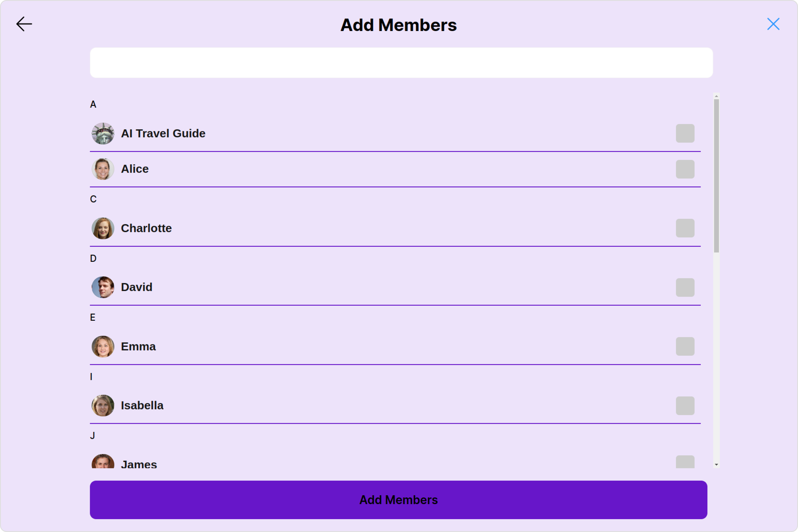Screen dimensions: 798x532
Task: Click the purple Add Members button
Action: point(398,500)
